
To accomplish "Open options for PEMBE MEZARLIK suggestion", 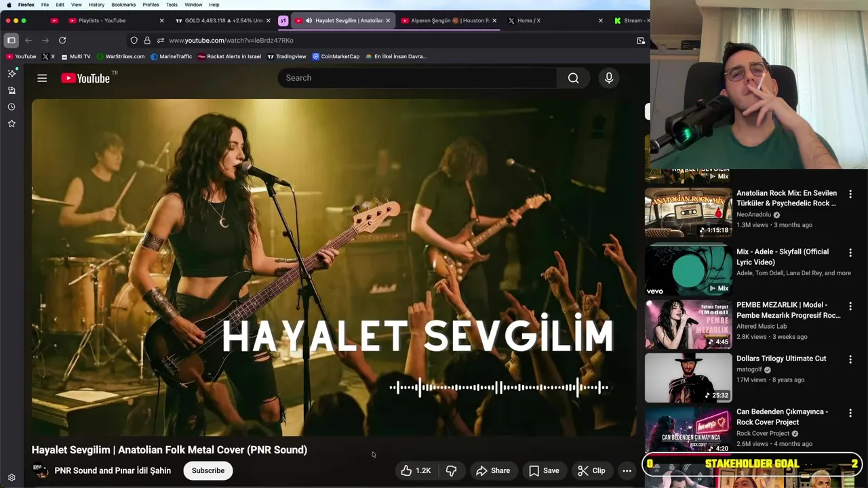I will 850,306.
